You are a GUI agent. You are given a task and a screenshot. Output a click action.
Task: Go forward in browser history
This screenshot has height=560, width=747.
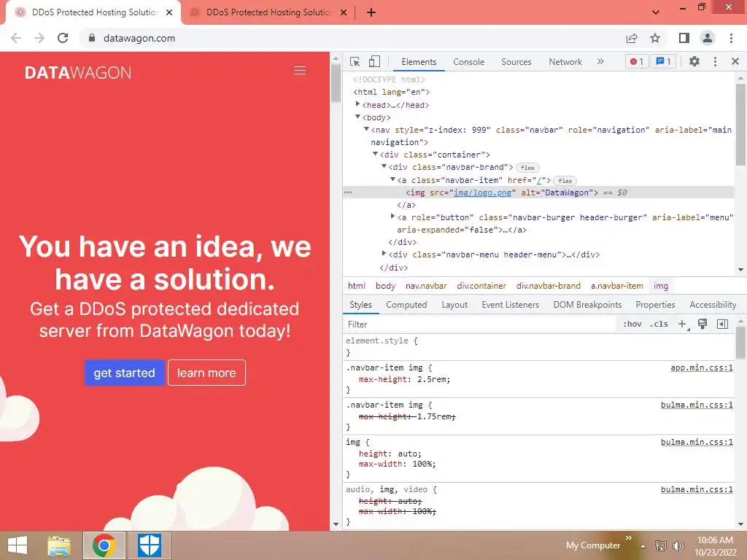pos(39,38)
